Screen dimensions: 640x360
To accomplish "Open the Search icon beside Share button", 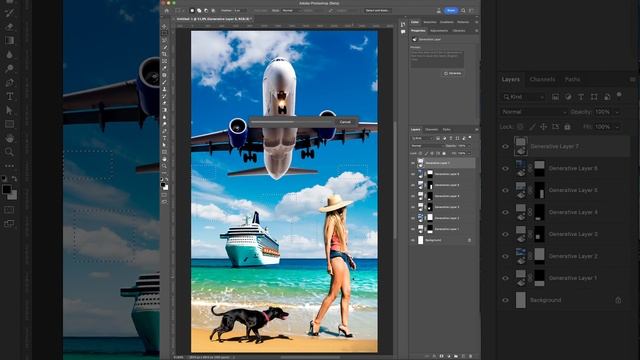I will click(x=463, y=11).
